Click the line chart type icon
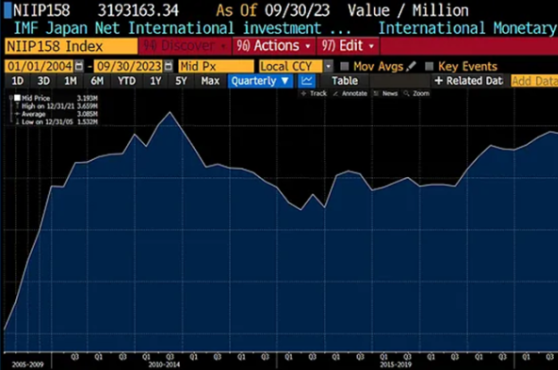 pyautogui.click(x=306, y=81)
